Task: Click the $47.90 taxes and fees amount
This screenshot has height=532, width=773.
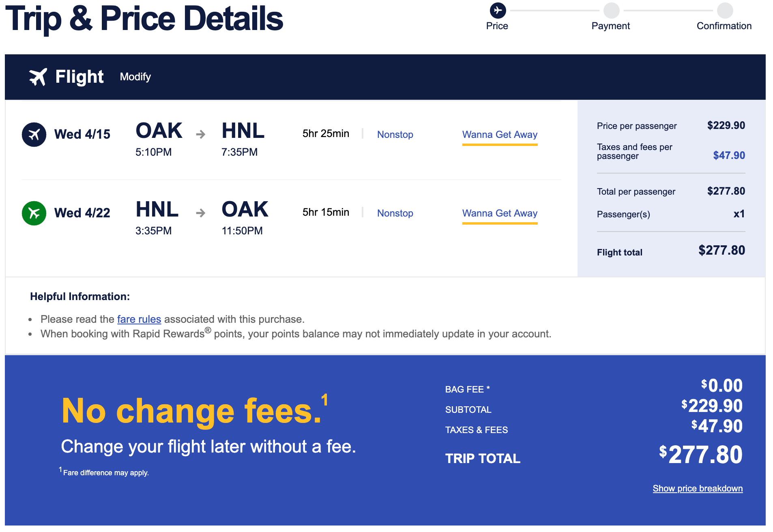Action: [x=729, y=155]
